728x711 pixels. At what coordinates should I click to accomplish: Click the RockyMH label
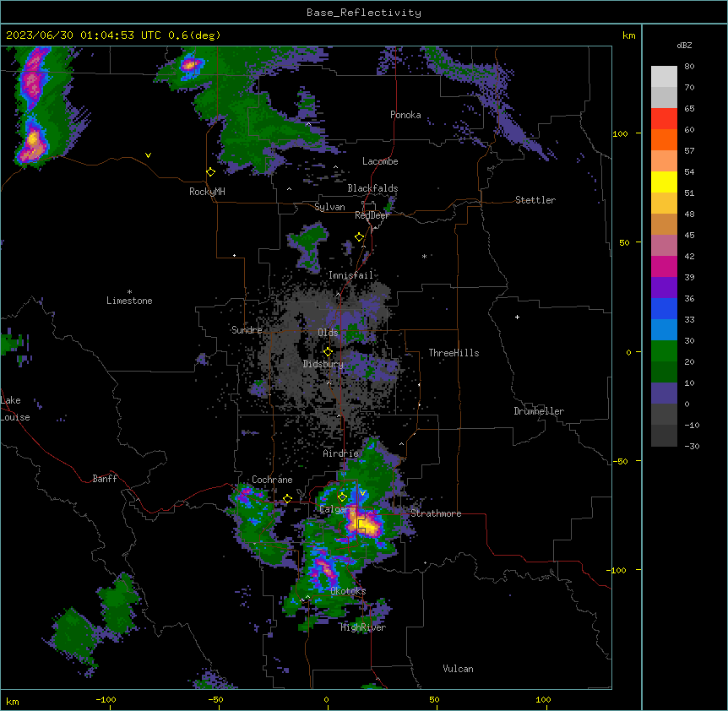207,192
